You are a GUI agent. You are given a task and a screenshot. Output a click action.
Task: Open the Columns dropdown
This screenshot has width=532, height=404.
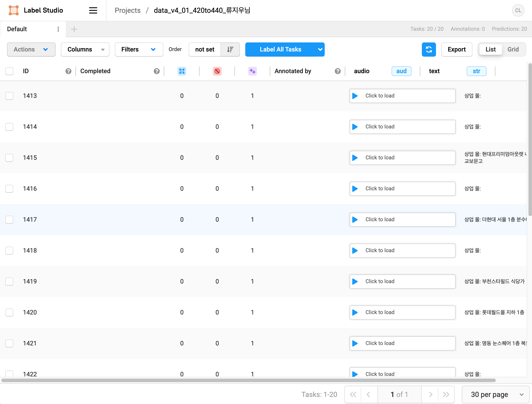[x=85, y=49]
